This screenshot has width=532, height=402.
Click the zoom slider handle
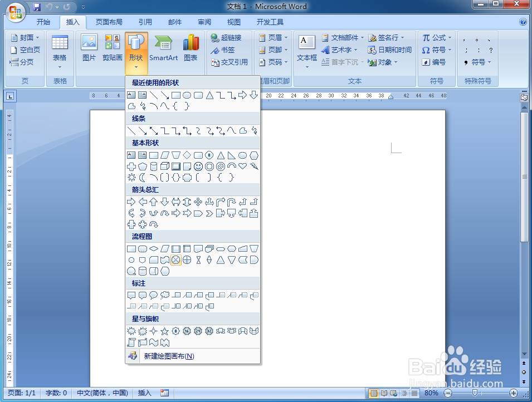pyautogui.click(x=475, y=393)
